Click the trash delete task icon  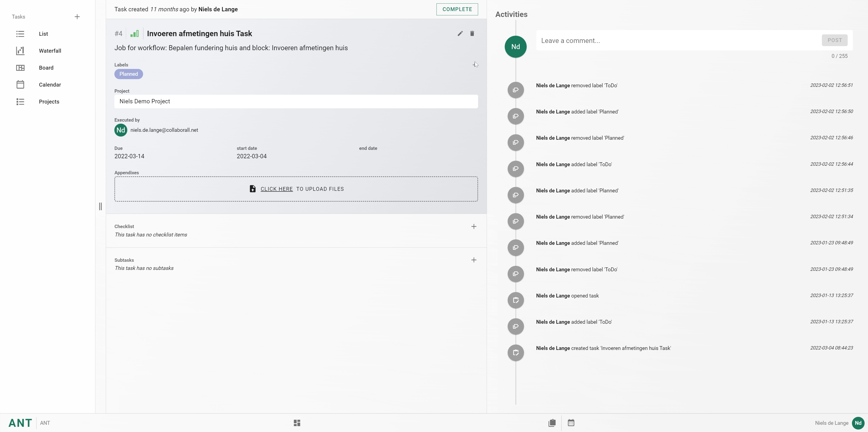pyautogui.click(x=472, y=33)
